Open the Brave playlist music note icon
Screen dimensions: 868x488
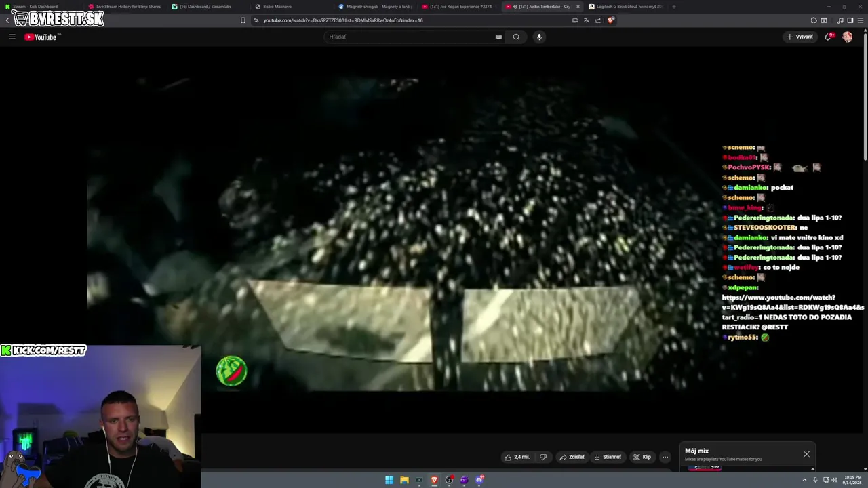841,20
